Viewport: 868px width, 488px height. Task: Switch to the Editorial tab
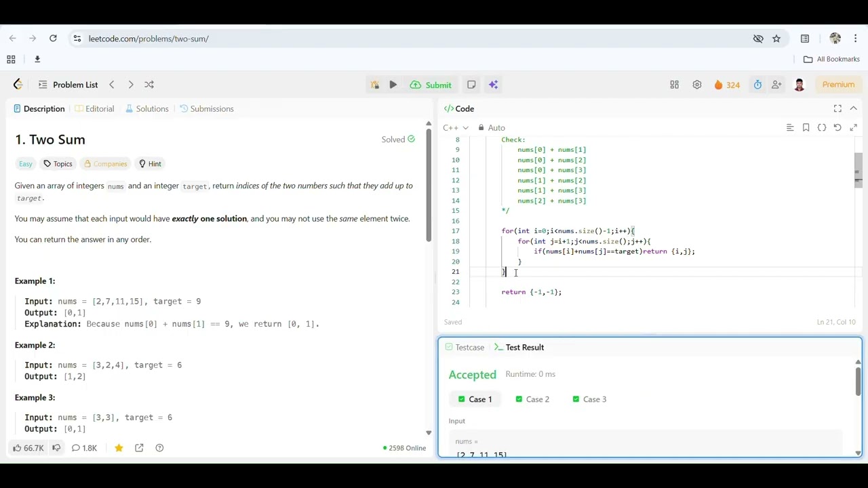coord(95,108)
